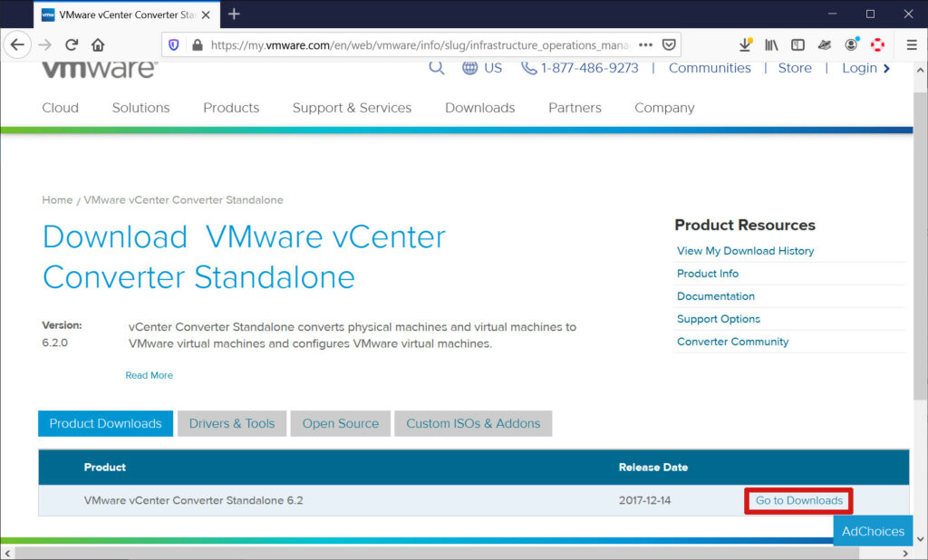The image size is (928, 560).
Task: Click the browser address bar URL
Action: 420,45
